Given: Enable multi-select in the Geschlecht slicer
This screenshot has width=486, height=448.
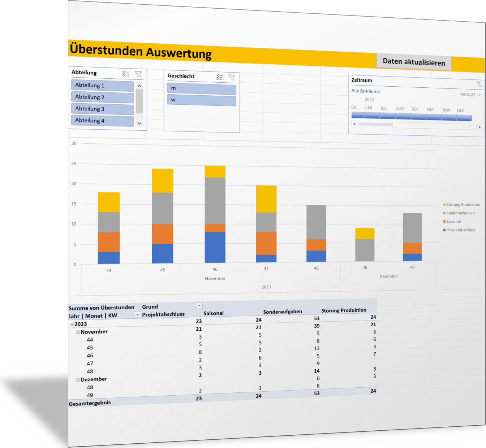Looking at the screenshot, I should pos(219,77).
